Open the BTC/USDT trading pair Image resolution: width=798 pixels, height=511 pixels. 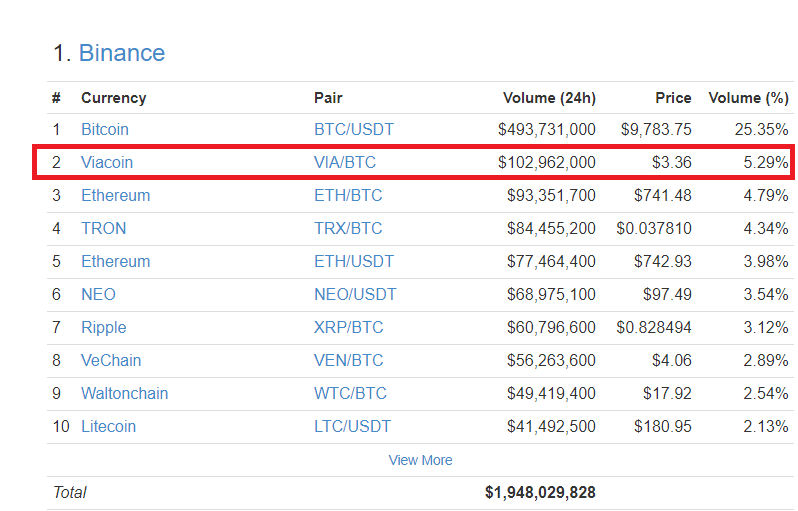[x=354, y=129]
